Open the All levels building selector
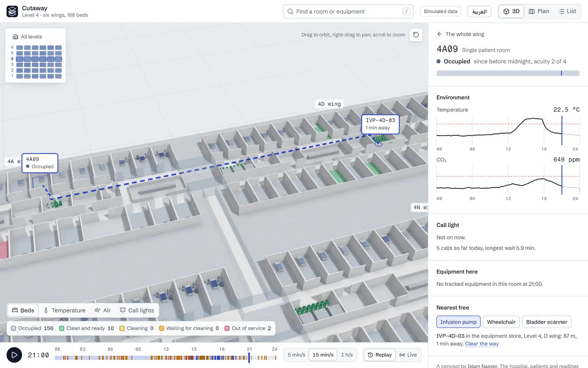The height and width of the screenshot is (368, 588). pyautogui.click(x=27, y=37)
